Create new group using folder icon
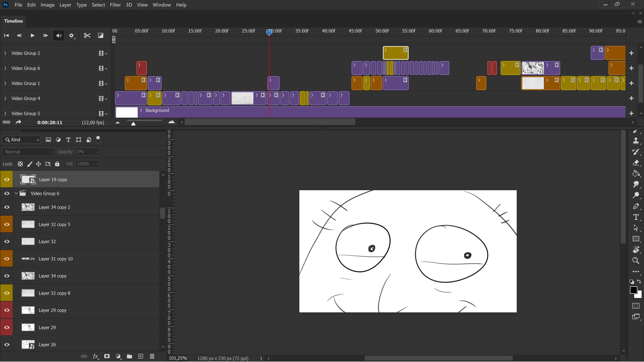The width and height of the screenshot is (644, 362). tap(129, 356)
